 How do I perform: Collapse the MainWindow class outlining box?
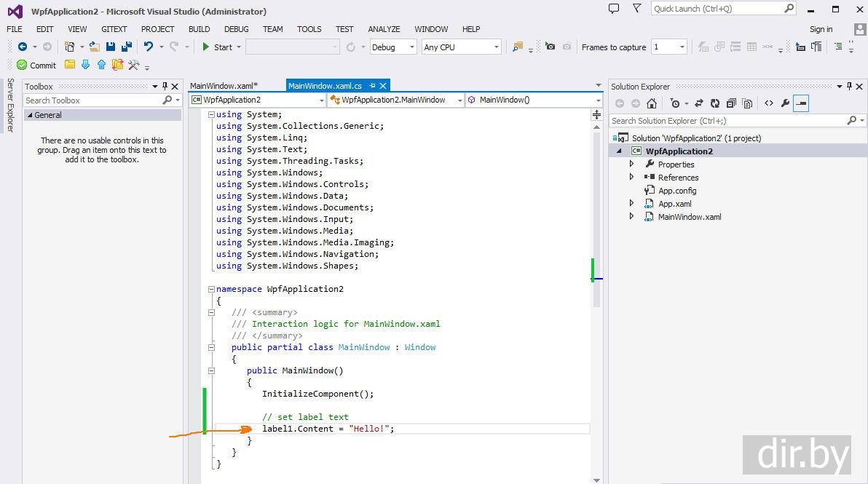(x=211, y=347)
